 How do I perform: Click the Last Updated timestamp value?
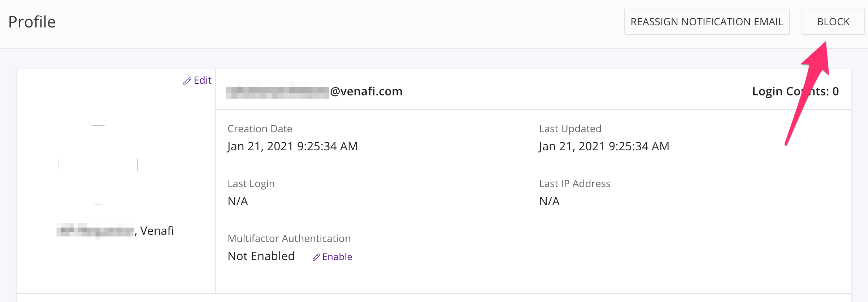pos(604,146)
